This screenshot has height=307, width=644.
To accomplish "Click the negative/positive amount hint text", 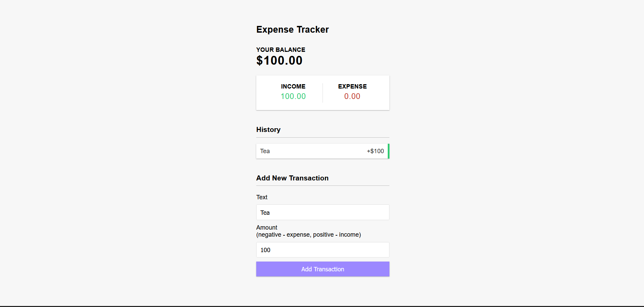I will (308, 235).
